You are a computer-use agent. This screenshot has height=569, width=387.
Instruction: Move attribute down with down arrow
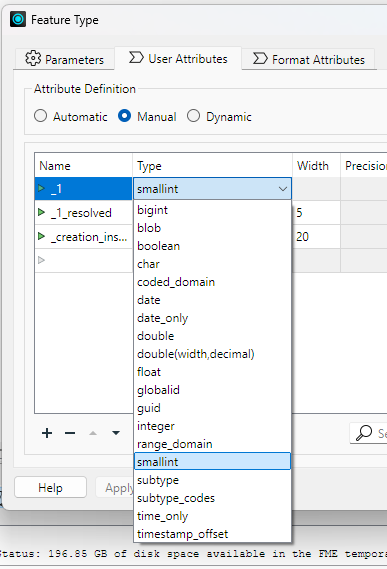tap(116, 433)
